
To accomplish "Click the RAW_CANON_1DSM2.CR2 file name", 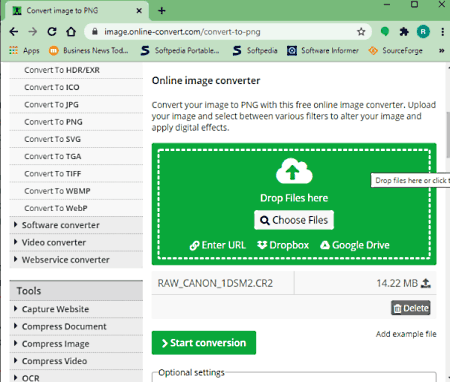I will (x=215, y=283).
